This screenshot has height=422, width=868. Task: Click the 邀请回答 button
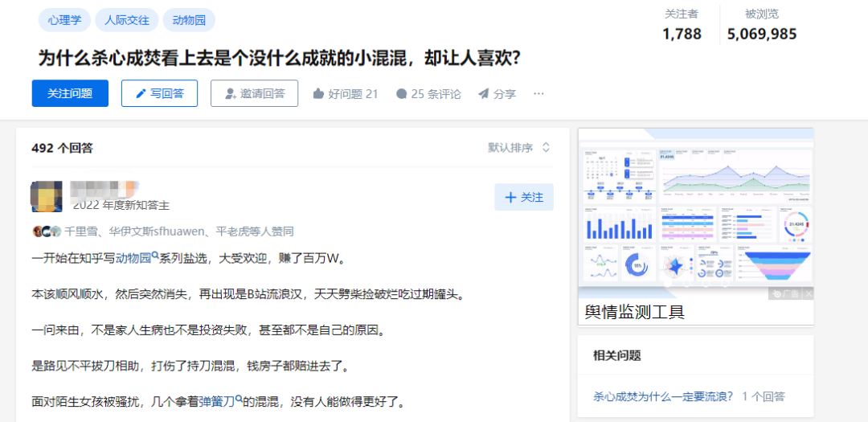pyautogui.click(x=254, y=93)
